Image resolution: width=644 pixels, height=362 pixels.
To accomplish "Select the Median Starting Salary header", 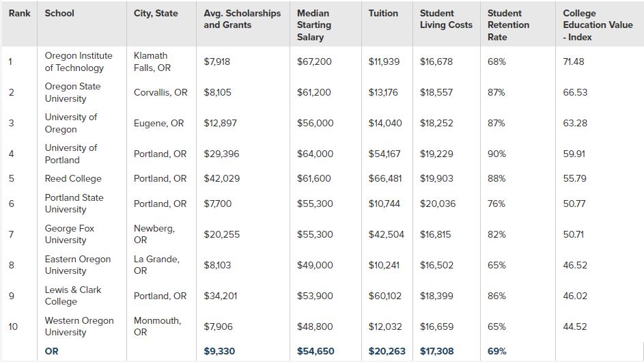I will [x=313, y=25].
